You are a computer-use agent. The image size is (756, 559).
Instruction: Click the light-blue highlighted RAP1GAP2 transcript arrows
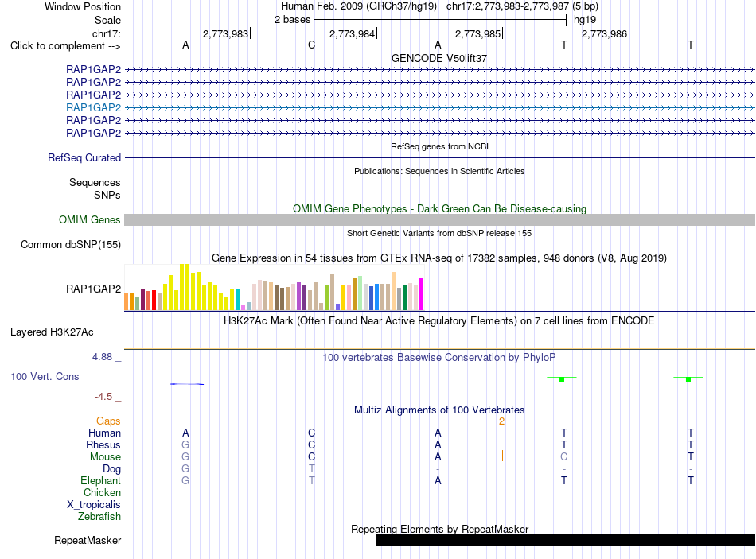(440, 107)
